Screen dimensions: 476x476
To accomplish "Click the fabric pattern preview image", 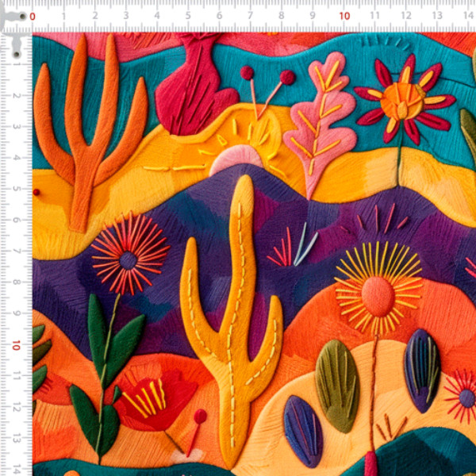I will tap(254, 254).
